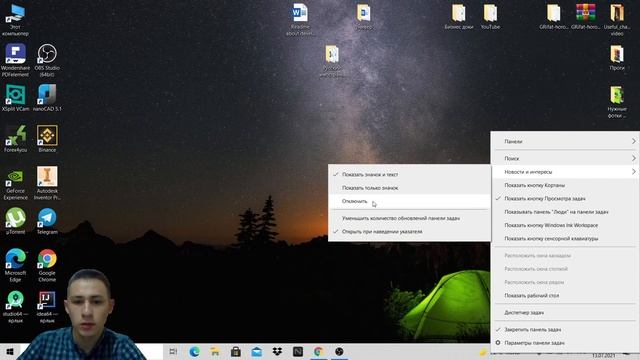Enable 'Показать кнопку Windows Ink Workspace'
Screen dimensions: 640x360
[565, 225]
